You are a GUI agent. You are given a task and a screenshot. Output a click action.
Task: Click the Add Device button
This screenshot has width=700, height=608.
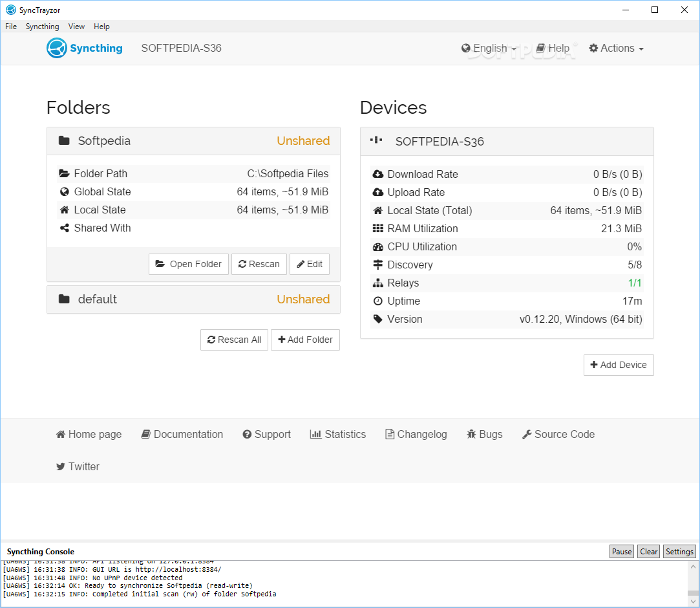[619, 365]
